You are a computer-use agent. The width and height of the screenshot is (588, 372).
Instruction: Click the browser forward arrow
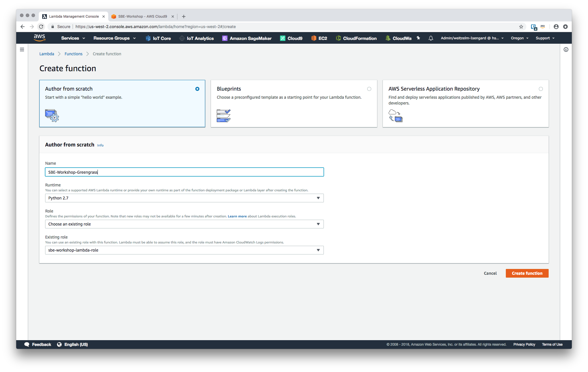[32, 27]
